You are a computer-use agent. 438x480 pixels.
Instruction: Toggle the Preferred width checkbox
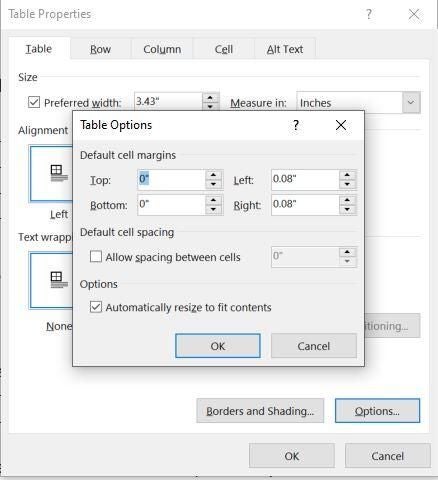[x=34, y=102]
